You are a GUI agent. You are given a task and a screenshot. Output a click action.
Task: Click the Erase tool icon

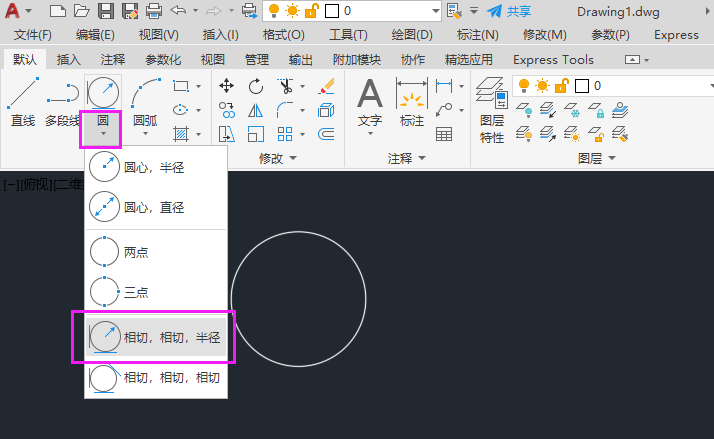(326, 86)
